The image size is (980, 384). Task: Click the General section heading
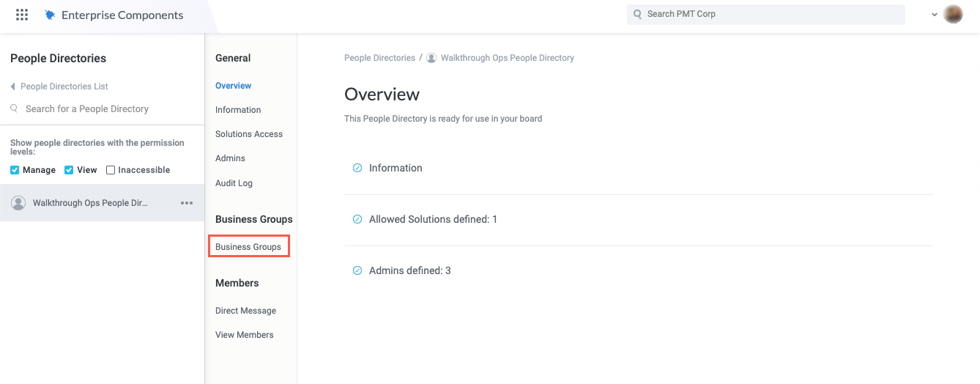[233, 58]
